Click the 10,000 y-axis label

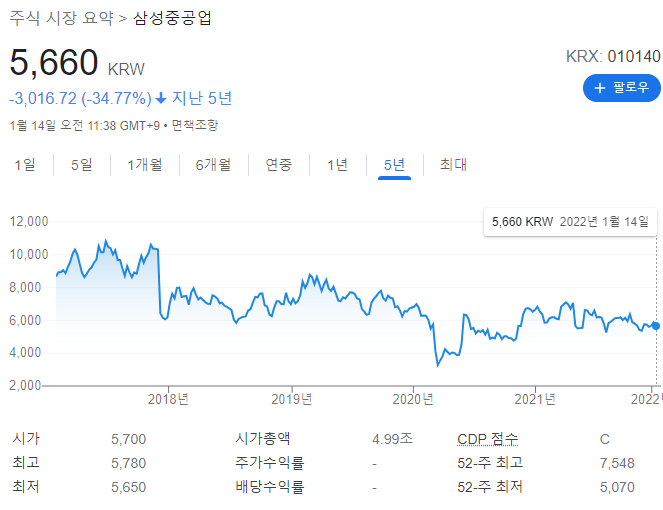point(29,255)
